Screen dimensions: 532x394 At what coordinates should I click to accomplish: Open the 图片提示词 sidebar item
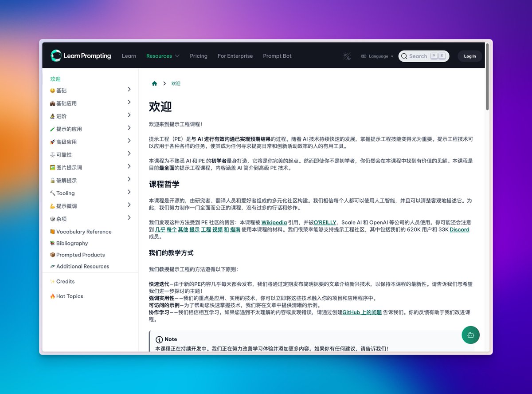[66, 168]
